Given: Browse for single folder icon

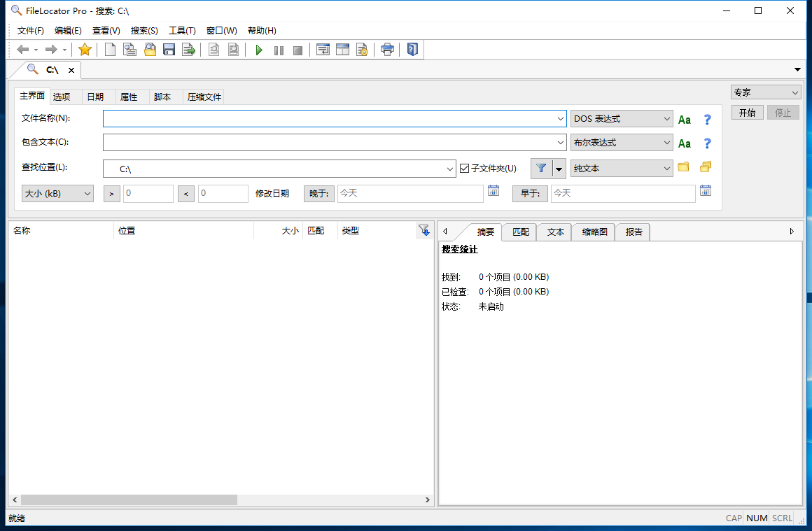Looking at the screenshot, I should coord(684,167).
